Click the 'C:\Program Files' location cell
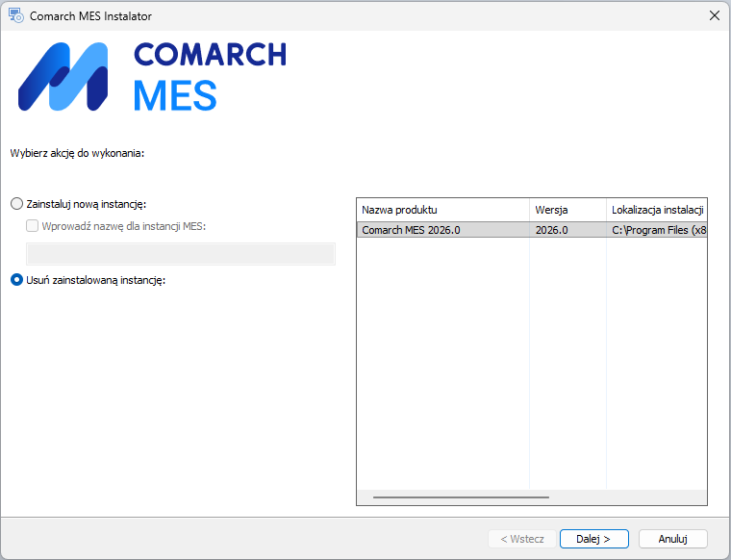Screen dimensions: 731x560 pyautogui.click(x=658, y=230)
